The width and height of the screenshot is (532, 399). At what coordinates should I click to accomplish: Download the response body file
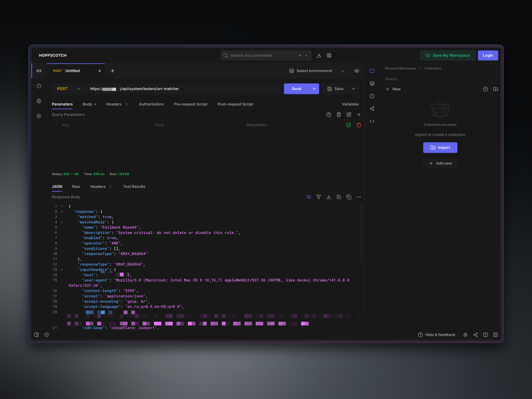pyautogui.click(x=329, y=197)
